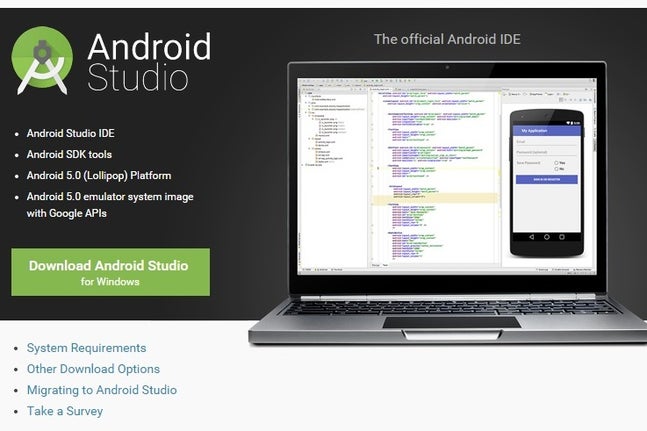
Task: Follow the Migrating to Android Studio link
Action: (x=102, y=390)
